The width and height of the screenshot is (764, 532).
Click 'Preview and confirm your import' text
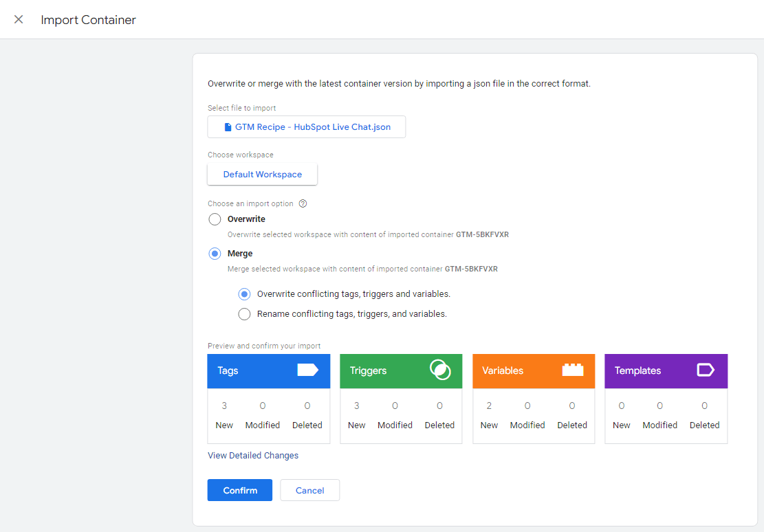click(264, 346)
